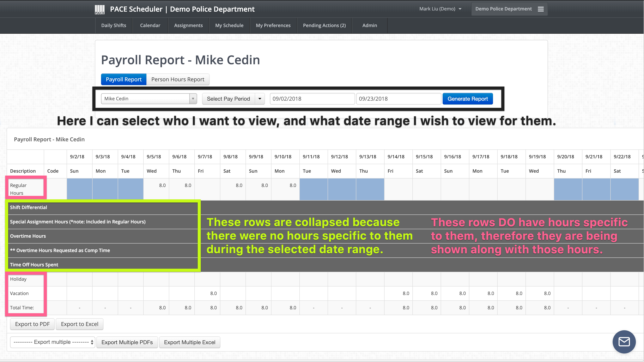This screenshot has width=644, height=362.
Task: Open the Select Pay Period dropdown arrow
Action: pos(260,99)
